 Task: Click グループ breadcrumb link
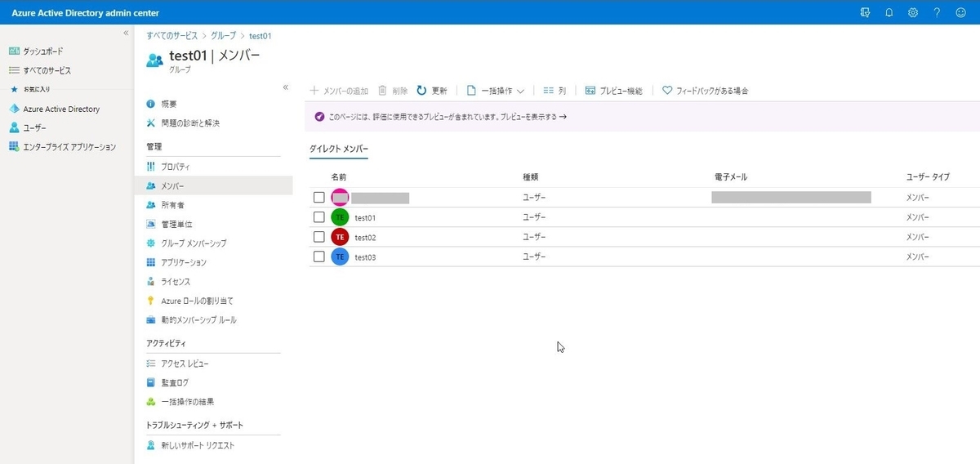(222, 36)
